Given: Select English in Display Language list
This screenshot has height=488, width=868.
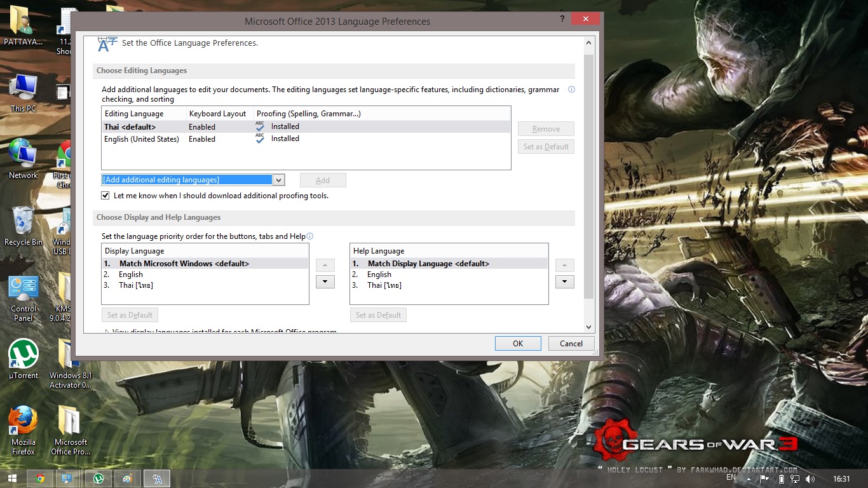Looking at the screenshot, I should 205,274.
